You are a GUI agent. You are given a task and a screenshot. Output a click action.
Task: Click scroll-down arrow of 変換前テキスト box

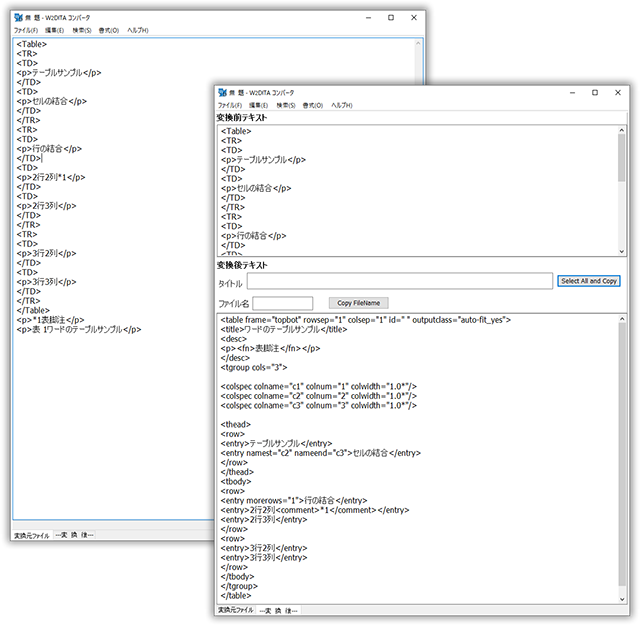pos(622,252)
